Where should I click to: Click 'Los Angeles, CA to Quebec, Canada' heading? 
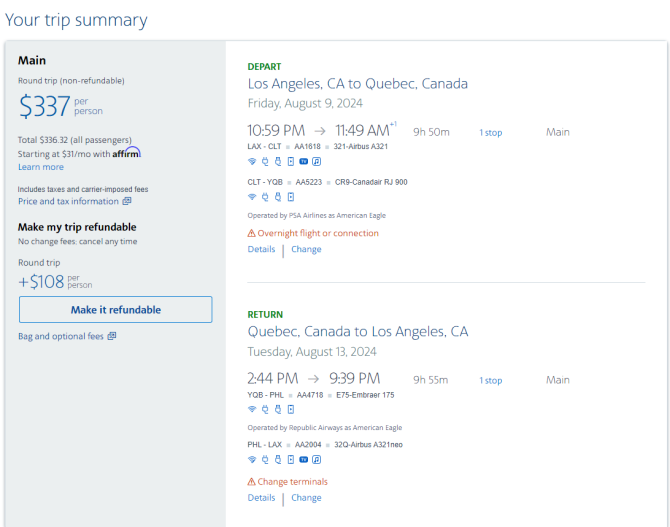pyautogui.click(x=358, y=84)
